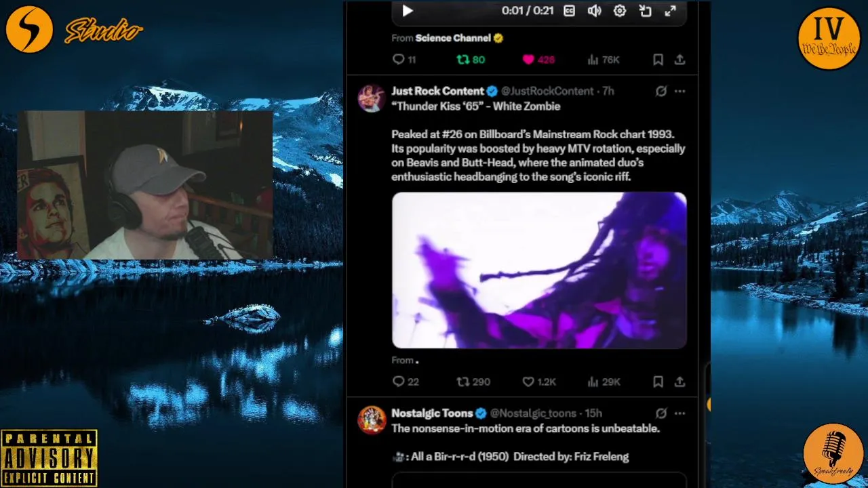
Task: Like the post with 1.2K likes
Action: (539, 382)
